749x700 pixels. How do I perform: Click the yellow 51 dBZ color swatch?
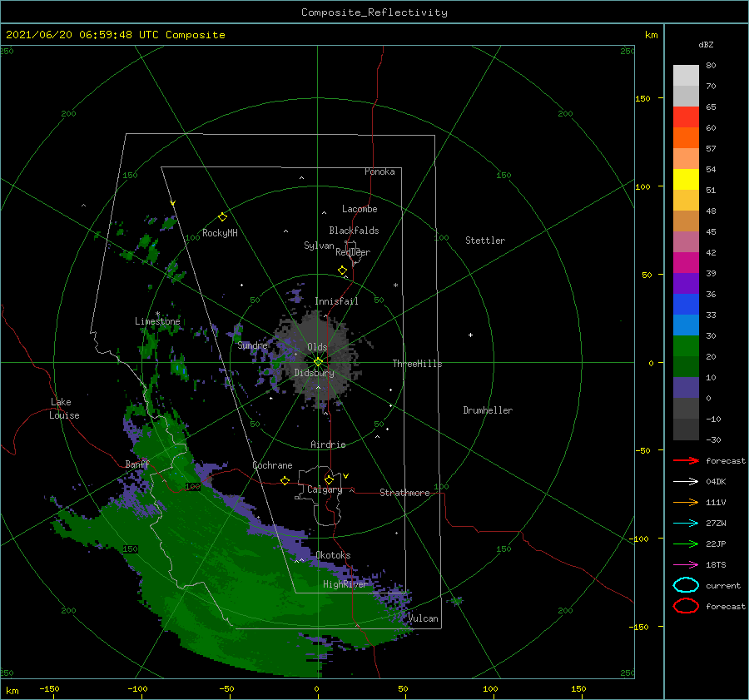(x=686, y=180)
